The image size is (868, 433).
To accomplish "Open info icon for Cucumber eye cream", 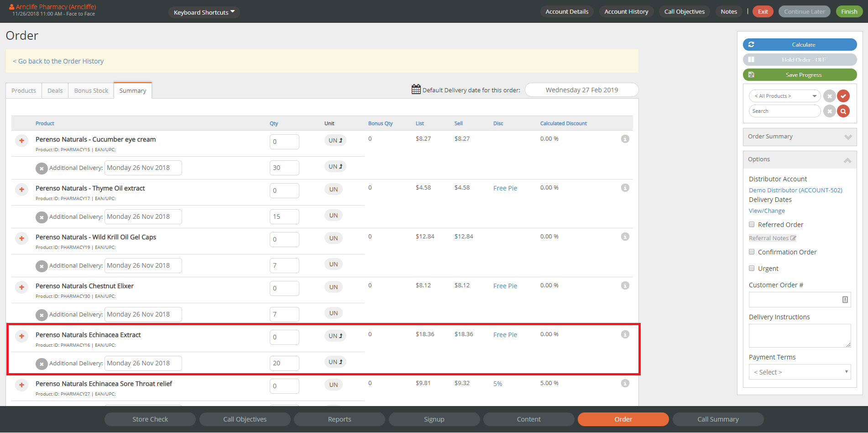I will (625, 139).
